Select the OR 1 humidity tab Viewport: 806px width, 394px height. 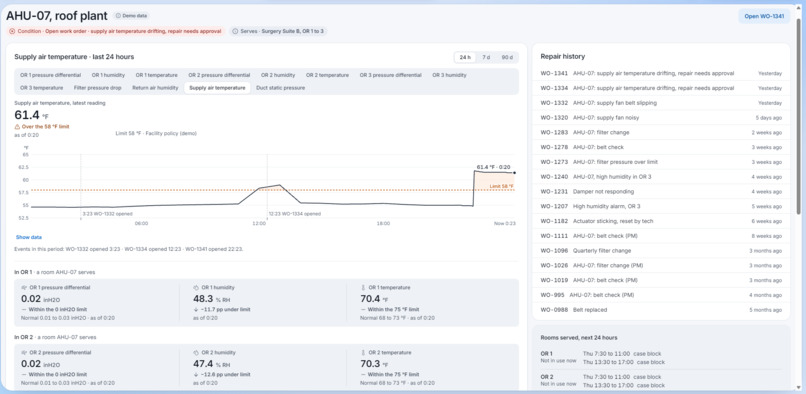pyautogui.click(x=108, y=75)
